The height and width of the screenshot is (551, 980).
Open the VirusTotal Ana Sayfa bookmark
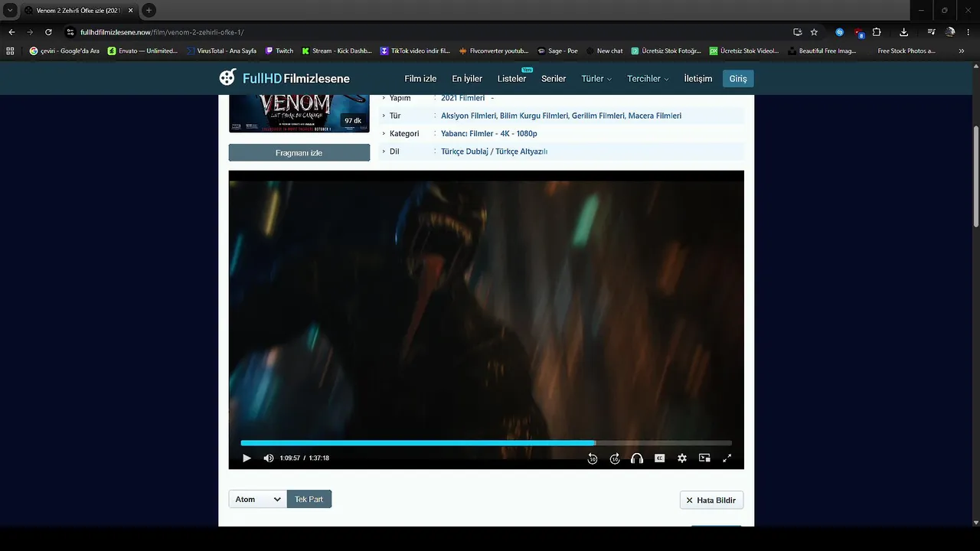tap(221, 51)
